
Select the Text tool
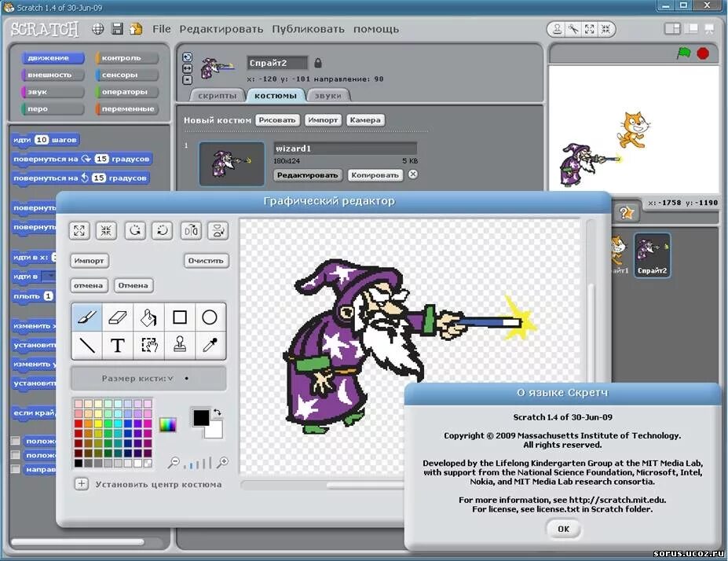118,345
